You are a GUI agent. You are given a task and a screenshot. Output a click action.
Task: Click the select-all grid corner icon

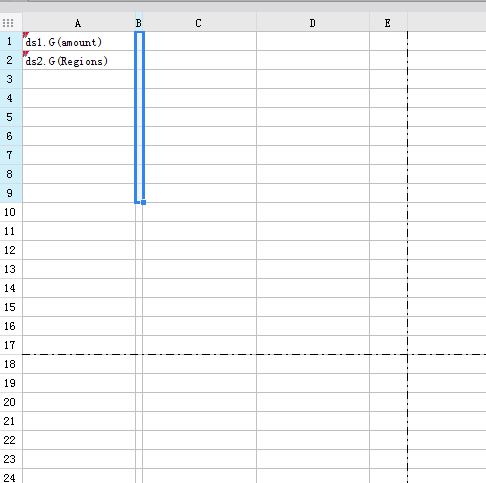click(8, 23)
